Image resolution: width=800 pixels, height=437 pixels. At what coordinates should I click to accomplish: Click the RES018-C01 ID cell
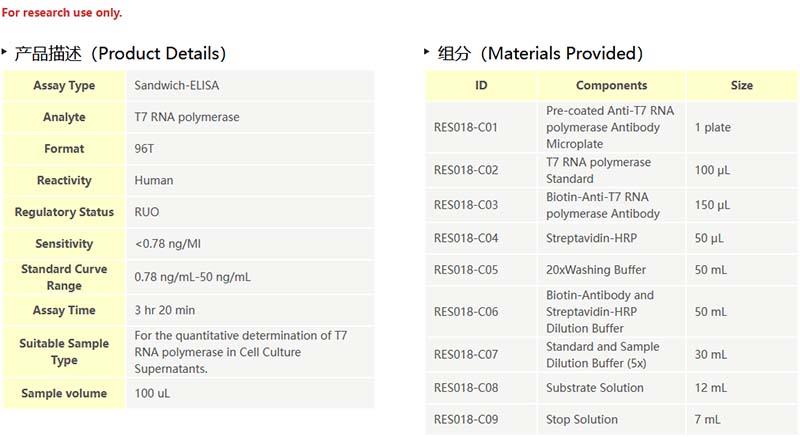click(x=466, y=128)
